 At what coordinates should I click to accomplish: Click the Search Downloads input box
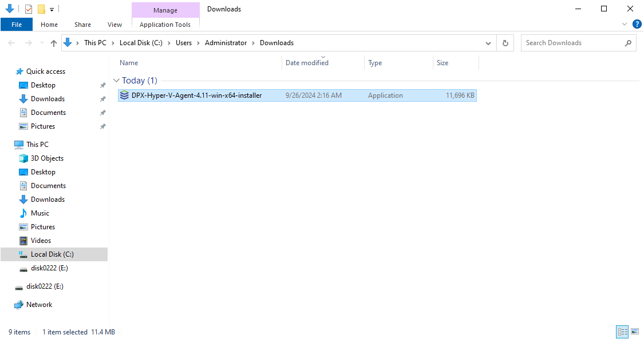point(572,43)
